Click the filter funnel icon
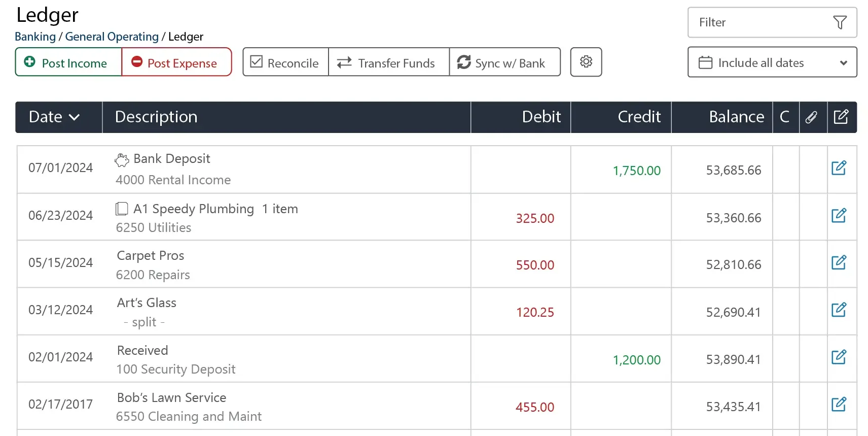 click(840, 22)
